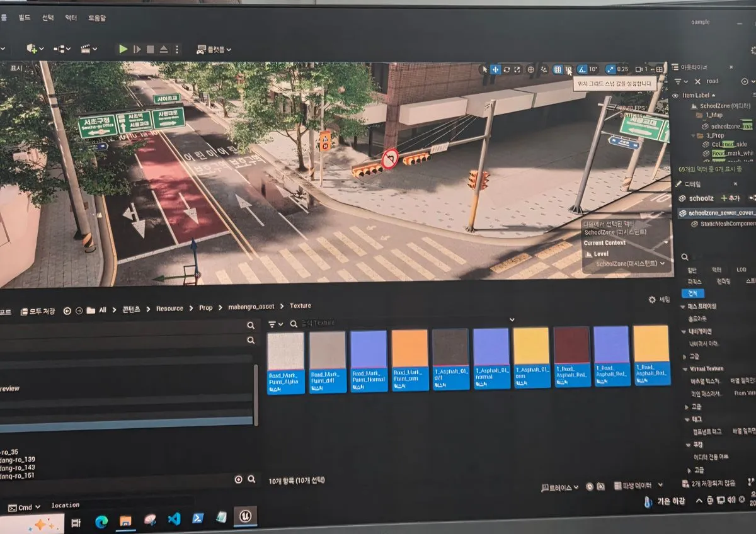
Task: Open the 액터 menu
Action: click(71, 18)
